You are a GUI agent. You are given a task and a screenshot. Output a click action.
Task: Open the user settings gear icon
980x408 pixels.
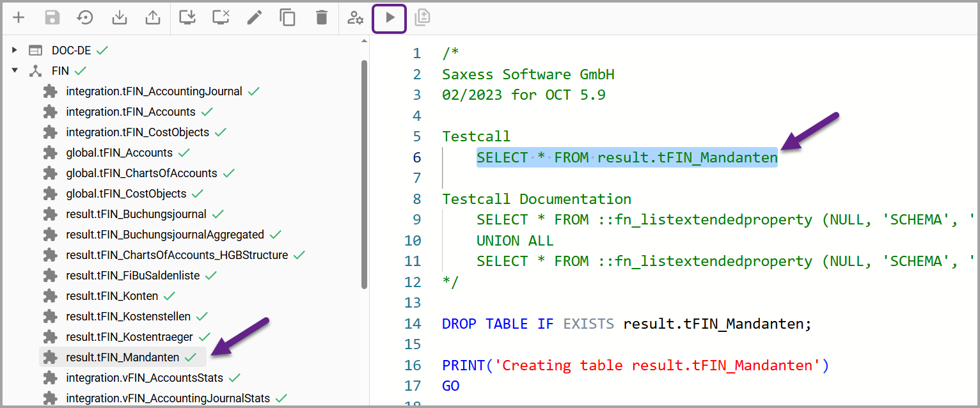click(x=355, y=18)
